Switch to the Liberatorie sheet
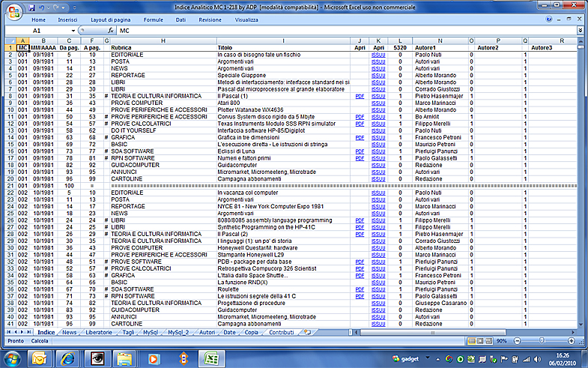Screen dimensions: 588x368 (x=99, y=332)
